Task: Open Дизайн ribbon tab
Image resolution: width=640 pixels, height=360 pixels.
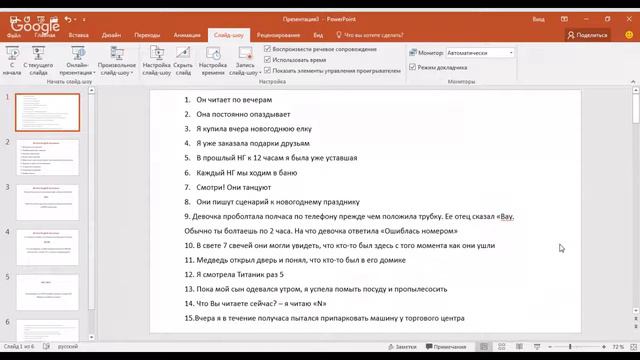Action: (111, 35)
